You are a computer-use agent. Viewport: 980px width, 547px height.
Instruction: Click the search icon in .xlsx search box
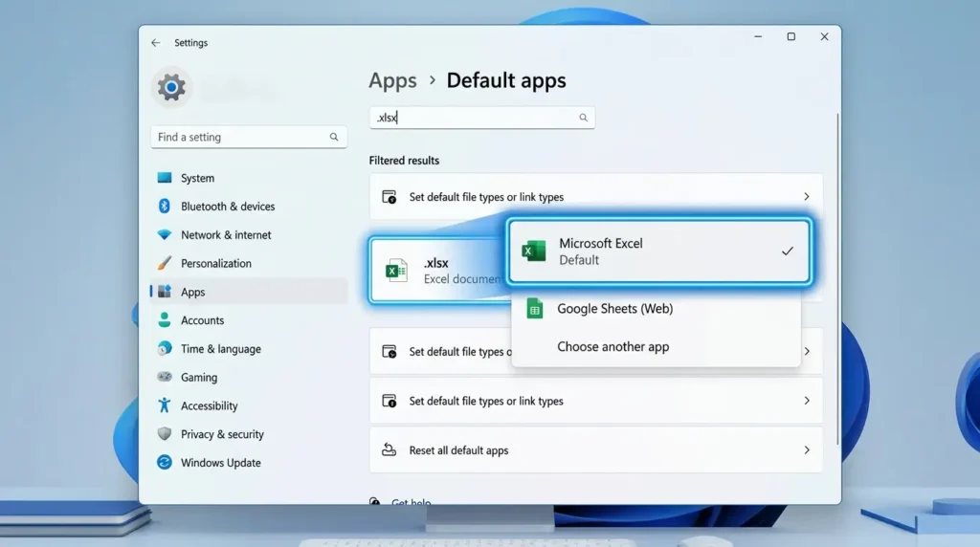tap(583, 118)
